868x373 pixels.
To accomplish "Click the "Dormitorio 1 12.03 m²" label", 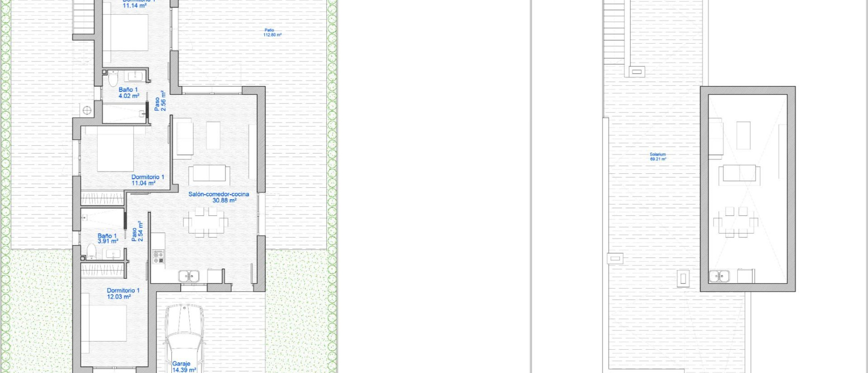I will pos(123,293).
